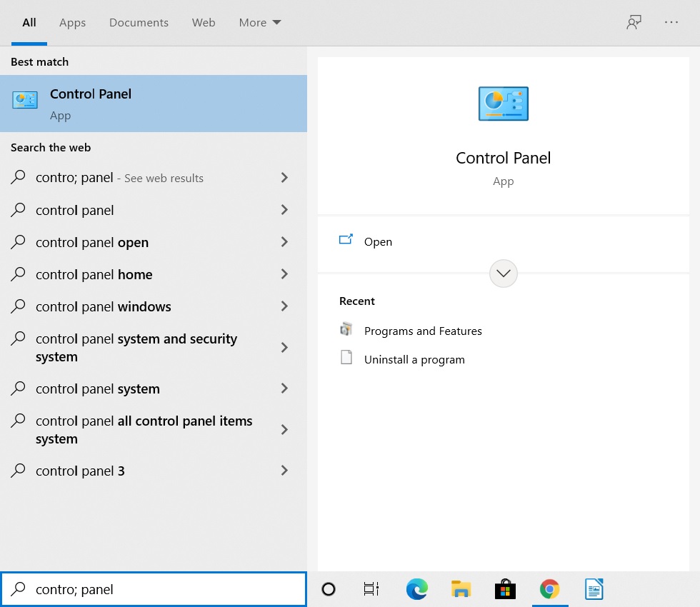
Task: Expand arrow next to 'control panel 3'
Action: (x=284, y=471)
